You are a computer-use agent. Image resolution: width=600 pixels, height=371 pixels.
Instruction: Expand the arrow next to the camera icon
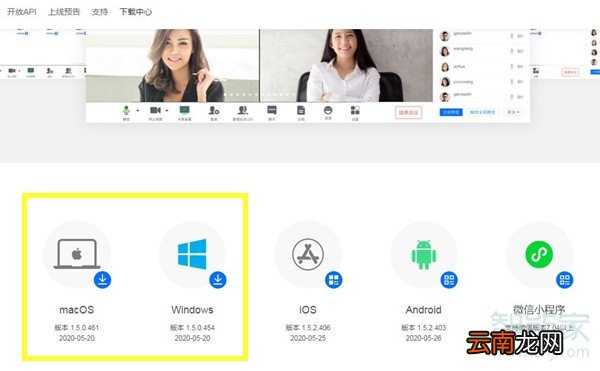(167, 111)
